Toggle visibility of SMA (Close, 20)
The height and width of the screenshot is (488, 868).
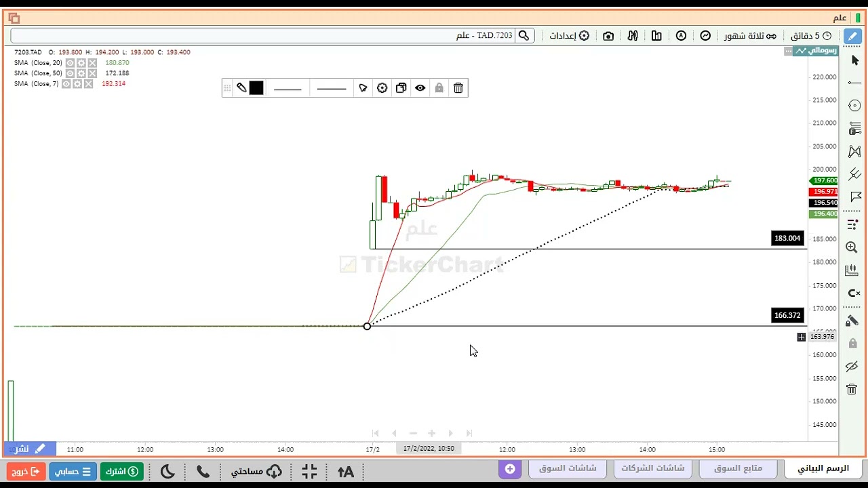tap(70, 63)
